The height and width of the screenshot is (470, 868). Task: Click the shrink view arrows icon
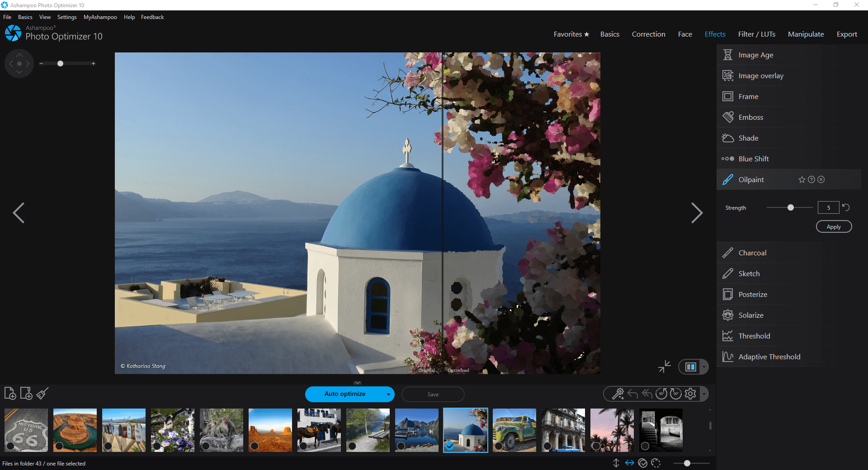664,367
